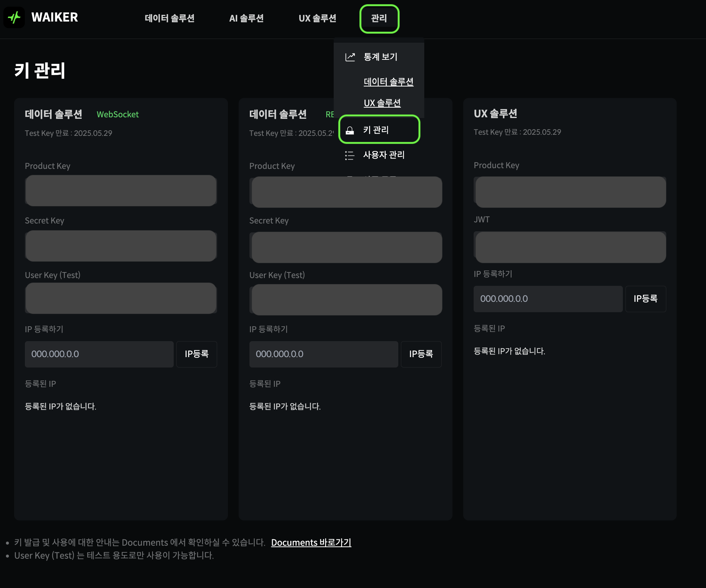The width and height of the screenshot is (706, 588).
Task: Click Secret Key field in middle card
Action: (x=346, y=247)
